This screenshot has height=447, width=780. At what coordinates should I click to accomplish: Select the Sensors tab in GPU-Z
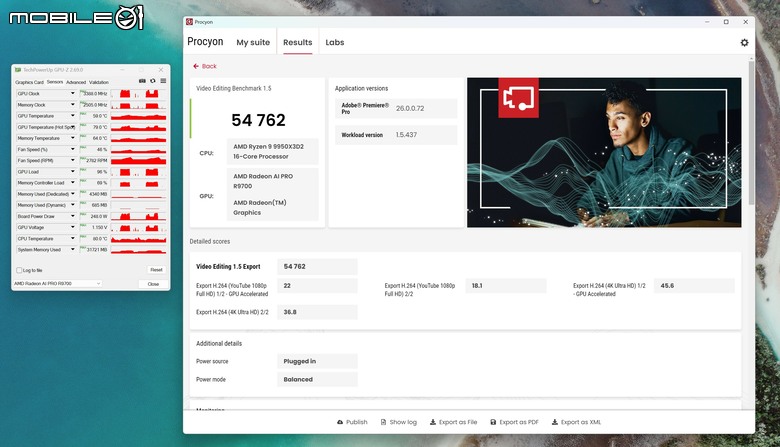(55, 82)
